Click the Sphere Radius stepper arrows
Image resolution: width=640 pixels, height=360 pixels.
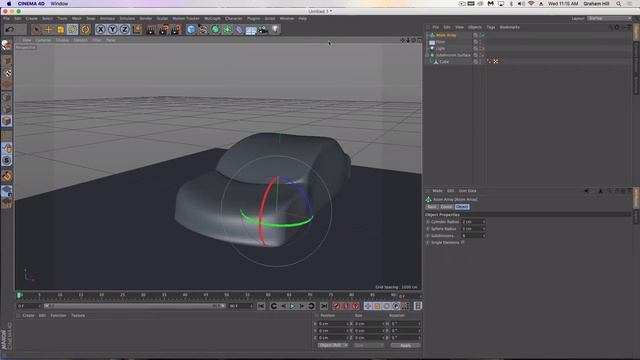[484, 229]
